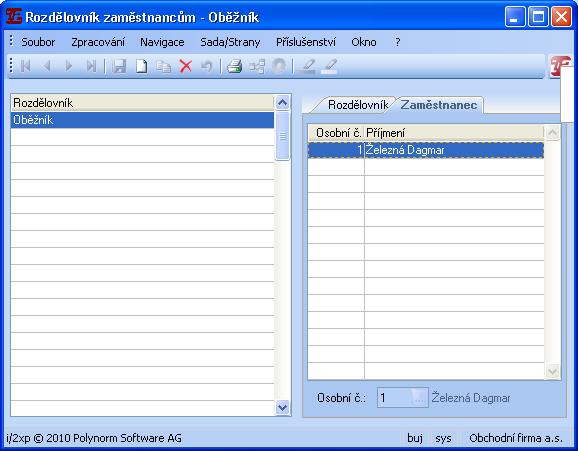The height and width of the screenshot is (451, 578).
Task: Switch to the Rozdělovník tab
Action: coord(358,105)
